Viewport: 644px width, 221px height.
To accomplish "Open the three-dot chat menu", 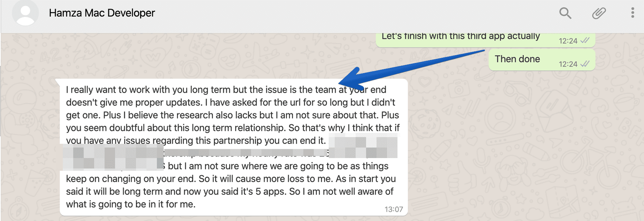I will [633, 13].
